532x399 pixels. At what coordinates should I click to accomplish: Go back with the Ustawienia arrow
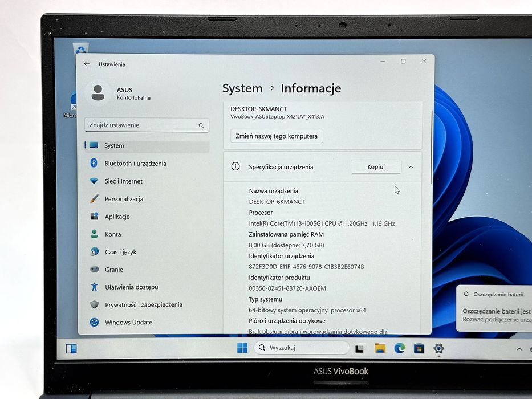[87, 64]
